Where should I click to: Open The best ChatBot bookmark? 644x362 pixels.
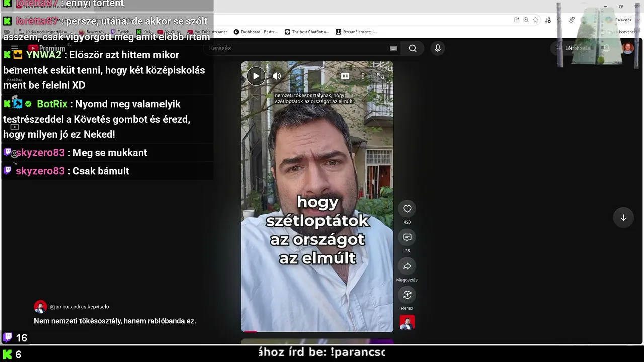[x=306, y=32]
